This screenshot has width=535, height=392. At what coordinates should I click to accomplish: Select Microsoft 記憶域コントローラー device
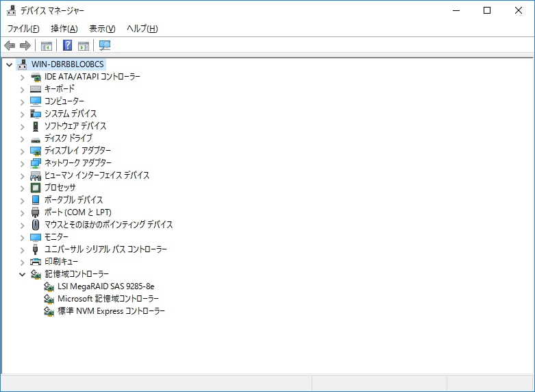[x=108, y=299]
